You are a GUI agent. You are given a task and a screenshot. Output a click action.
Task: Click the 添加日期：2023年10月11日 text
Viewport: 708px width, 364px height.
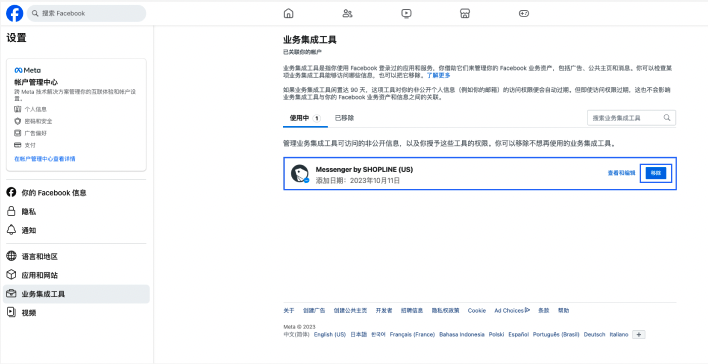[358, 181]
